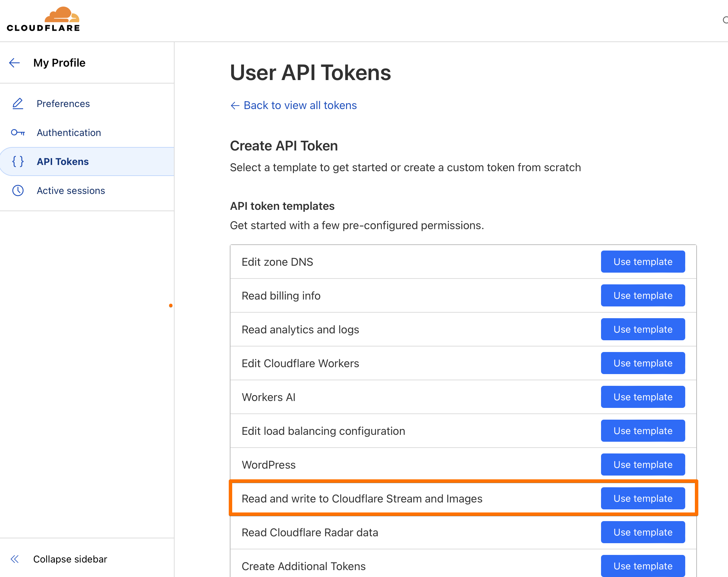Use template for Edit Cloudflare Workers
728x577 pixels.
643,363
